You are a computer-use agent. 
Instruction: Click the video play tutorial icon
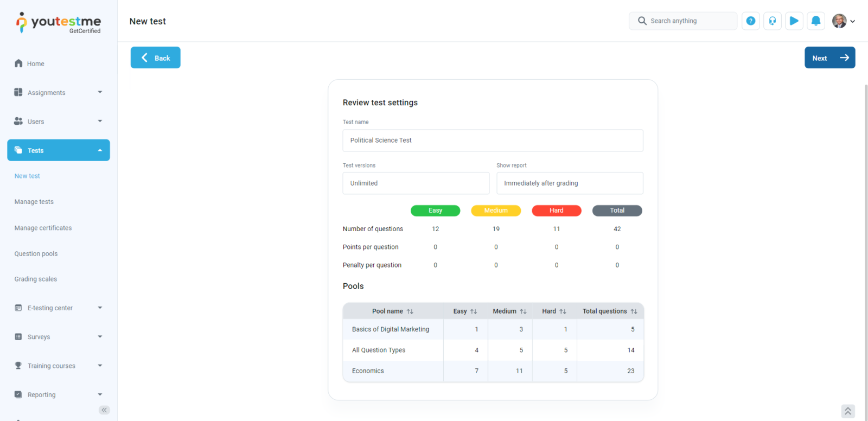point(794,21)
